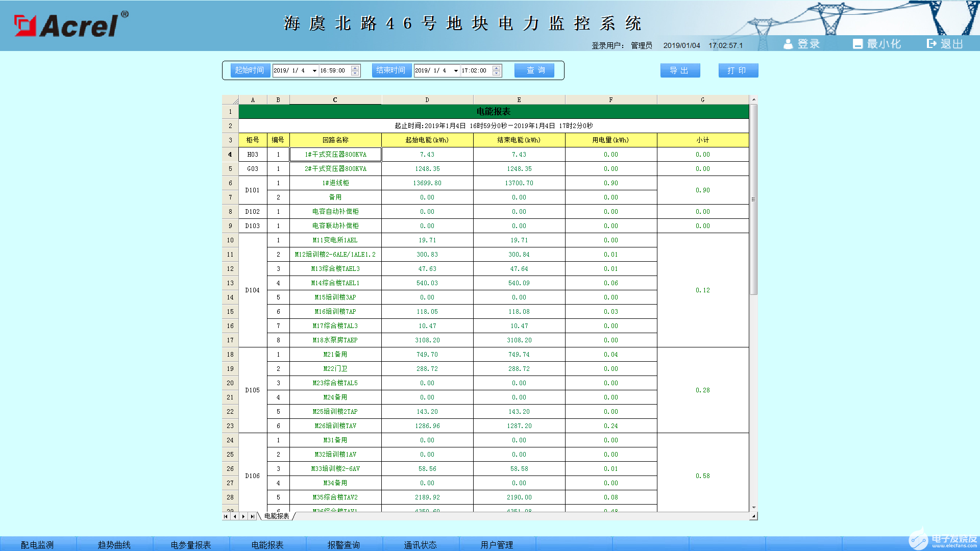Viewport: 980px width, 551px height.
Task: Click the start time 16:59:00 field
Action: point(333,71)
